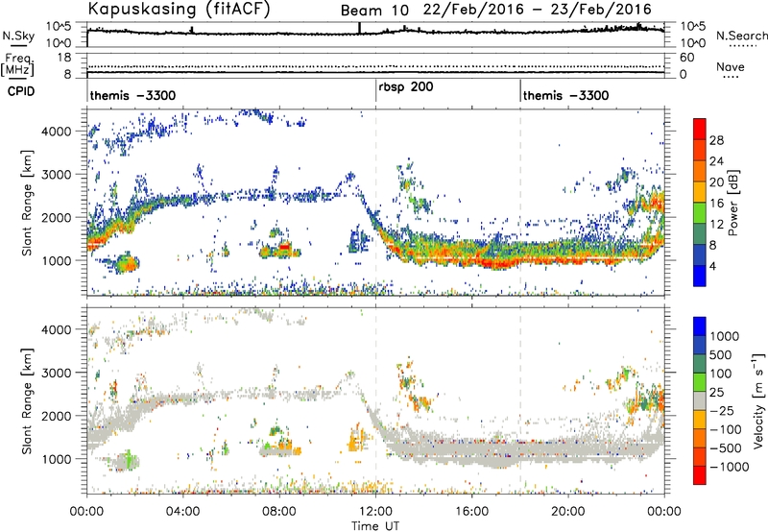This screenshot has height=532, width=768.
Task: Click the '16' tick label on power colorbar
Action: 716,204
